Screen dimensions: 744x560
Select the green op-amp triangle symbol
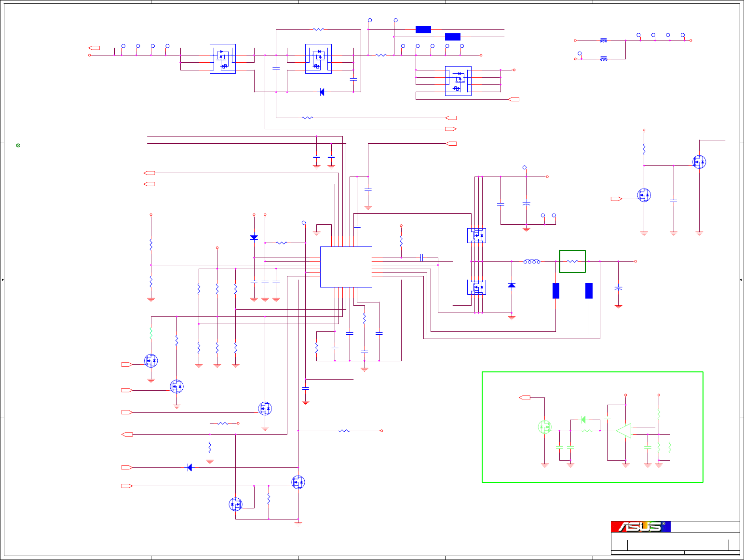coord(623,431)
